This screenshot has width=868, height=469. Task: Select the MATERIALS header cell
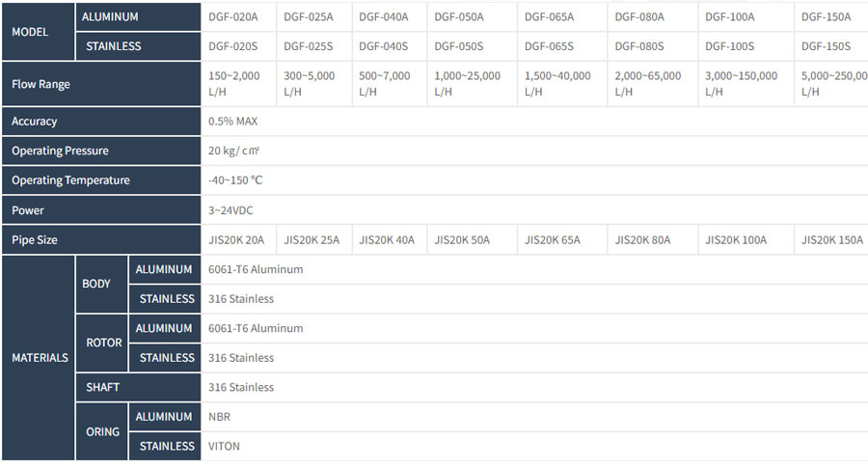[39, 358]
